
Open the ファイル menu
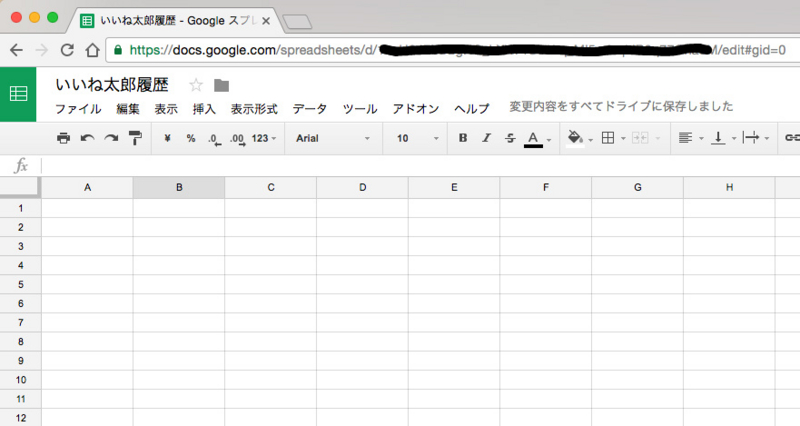click(x=78, y=109)
